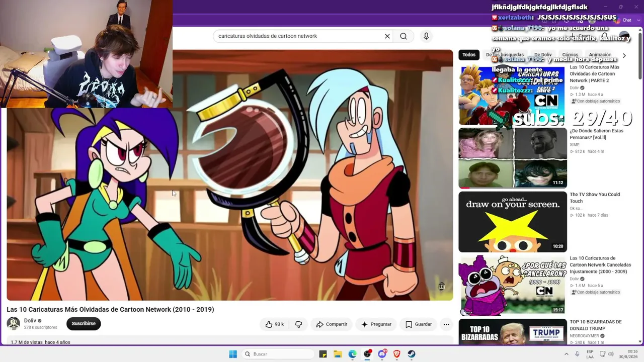Like the video with the thumbs-up button
This screenshot has height=362, width=644.
coord(275,324)
